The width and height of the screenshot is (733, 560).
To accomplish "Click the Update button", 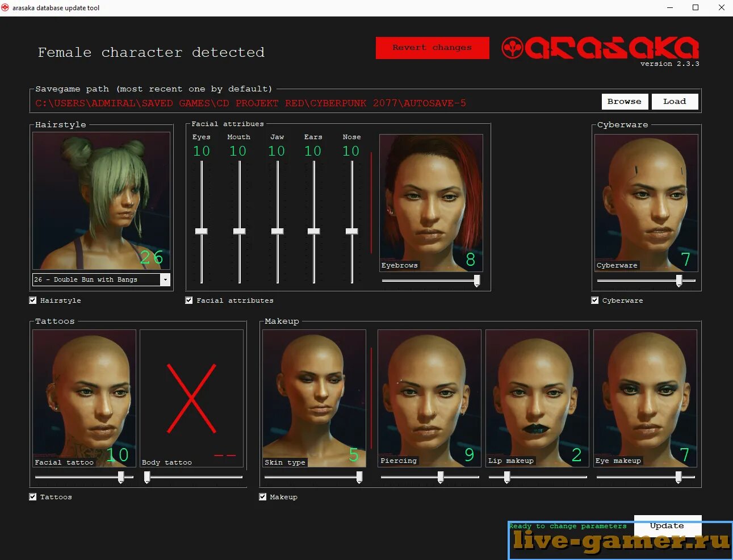I will [667, 525].
